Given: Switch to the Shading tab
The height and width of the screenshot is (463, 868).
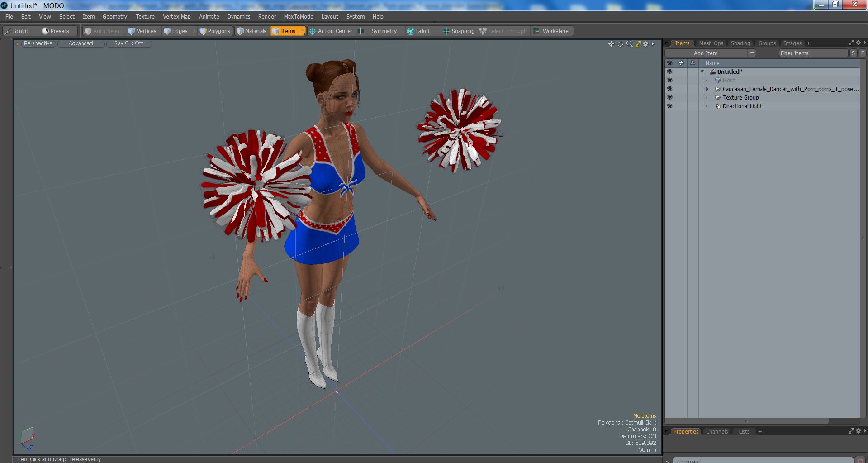Looking at the screenshot, I should (740, 43).
